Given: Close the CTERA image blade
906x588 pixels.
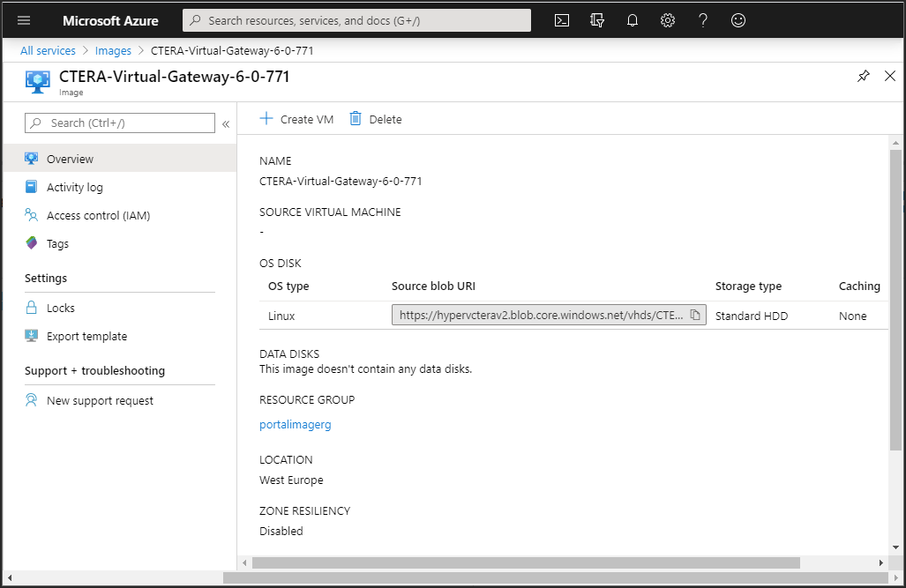Looking at the screenshot, I should (x=890, y=76).
